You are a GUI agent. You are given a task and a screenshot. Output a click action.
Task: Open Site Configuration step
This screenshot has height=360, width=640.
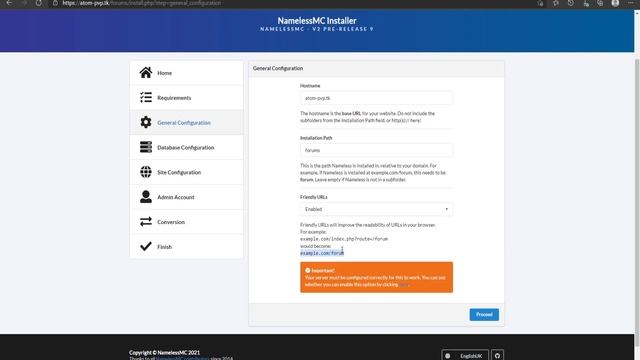(x=187, y=172)
